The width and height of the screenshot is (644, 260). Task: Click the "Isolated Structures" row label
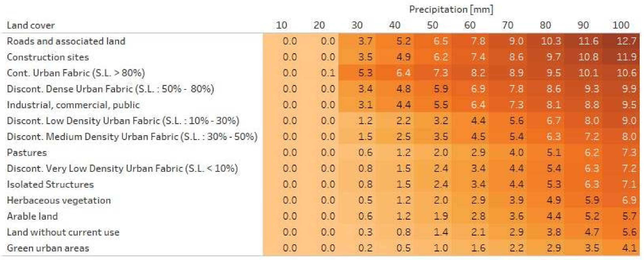[50, 184]
